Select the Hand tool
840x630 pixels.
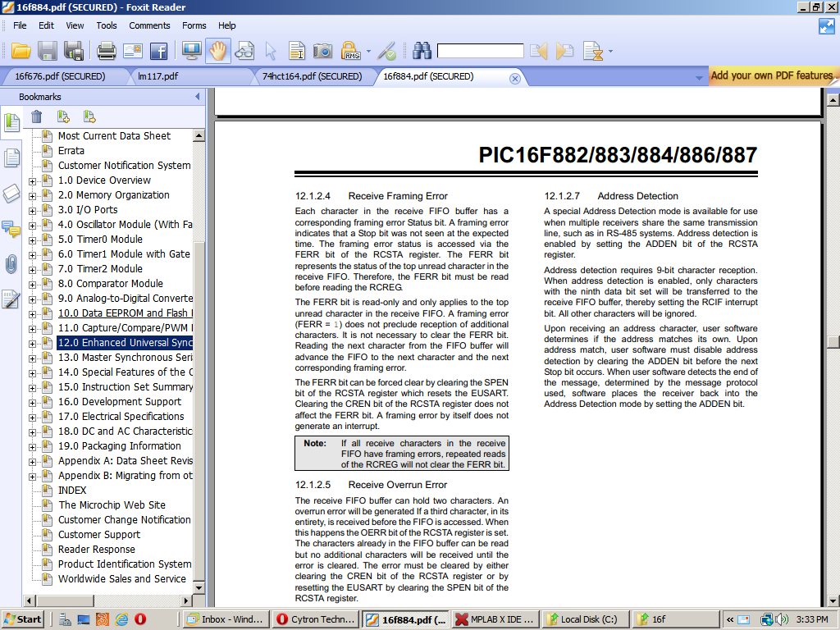tap(218, 51)
